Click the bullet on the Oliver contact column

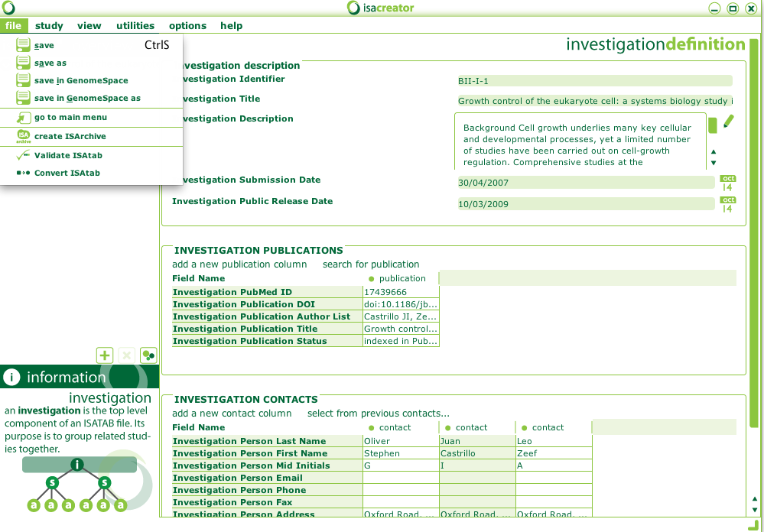[x=371, y=428]
